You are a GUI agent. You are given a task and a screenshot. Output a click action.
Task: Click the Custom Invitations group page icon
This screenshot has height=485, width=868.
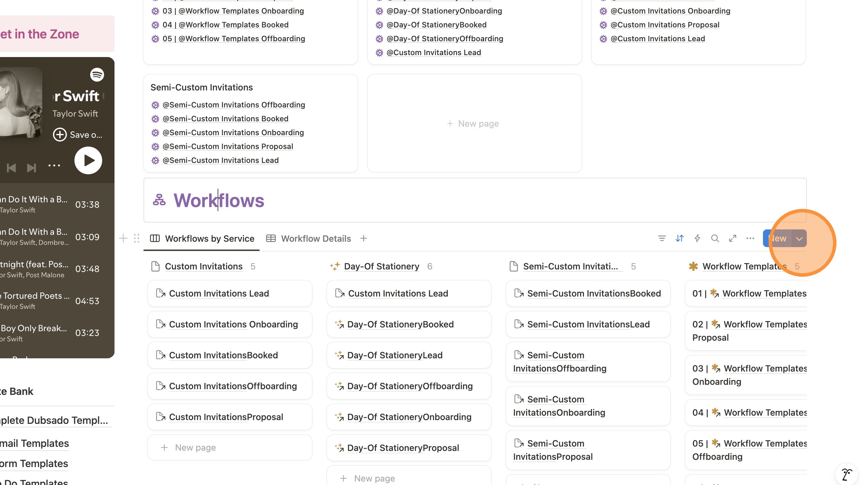point(155,266)
